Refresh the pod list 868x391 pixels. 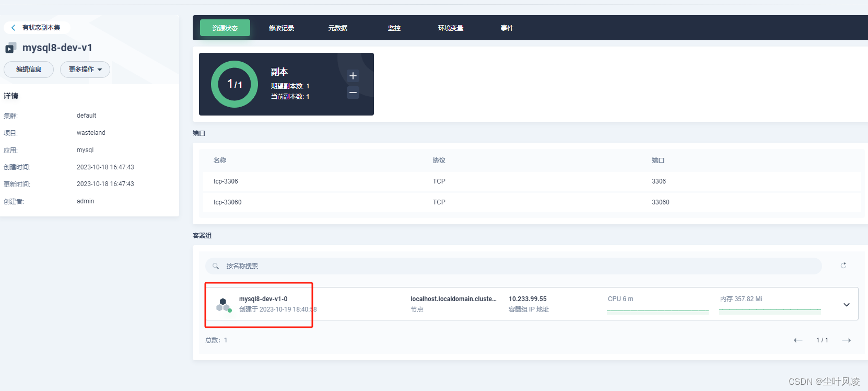(843, 266)
